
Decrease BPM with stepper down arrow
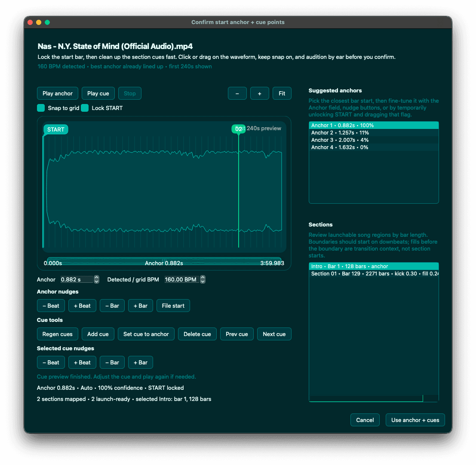pos(203,281)
